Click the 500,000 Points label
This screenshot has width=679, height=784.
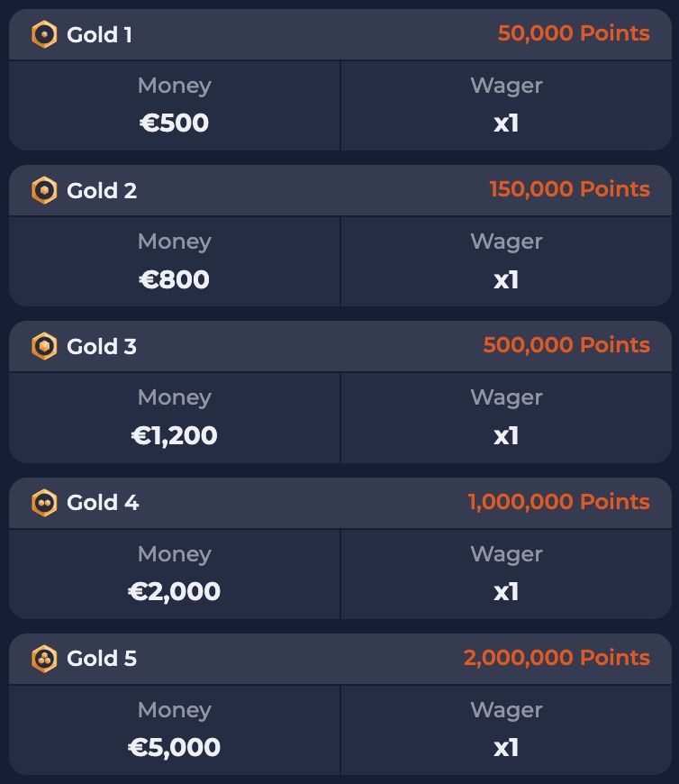[566, 345]
